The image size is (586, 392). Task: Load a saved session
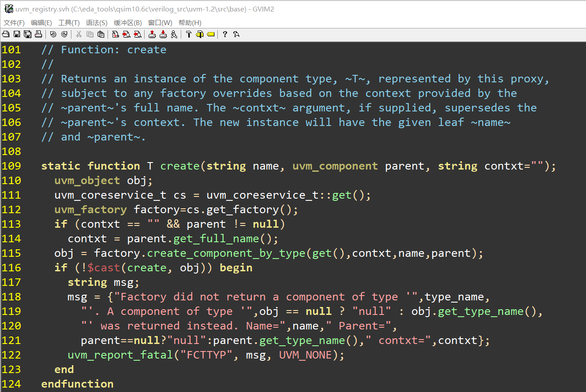click(152, 34)
